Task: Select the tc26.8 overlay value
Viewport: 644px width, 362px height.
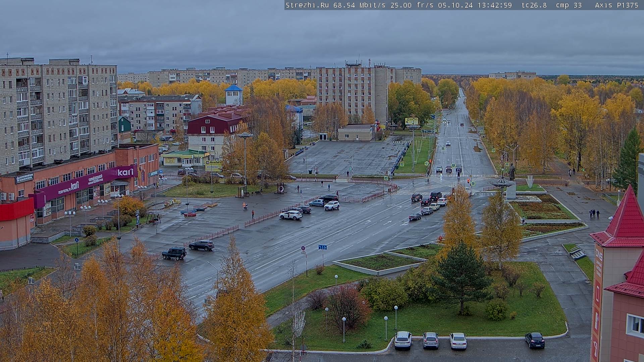Action: click(534, 5)
